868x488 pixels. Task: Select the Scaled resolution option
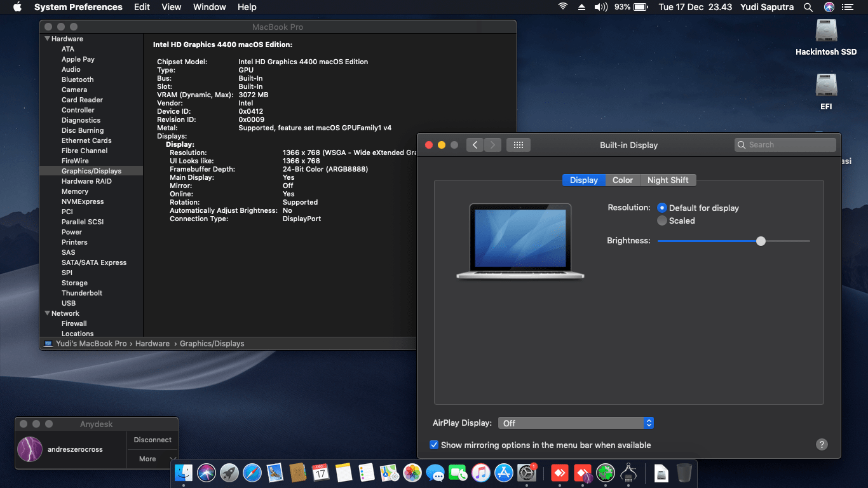click(x=661, y=221)
